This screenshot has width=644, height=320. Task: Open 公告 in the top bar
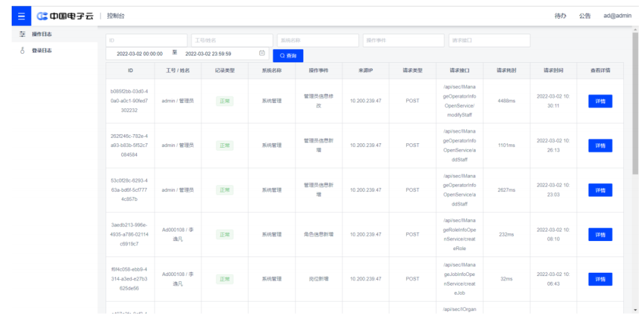point(585,16)
